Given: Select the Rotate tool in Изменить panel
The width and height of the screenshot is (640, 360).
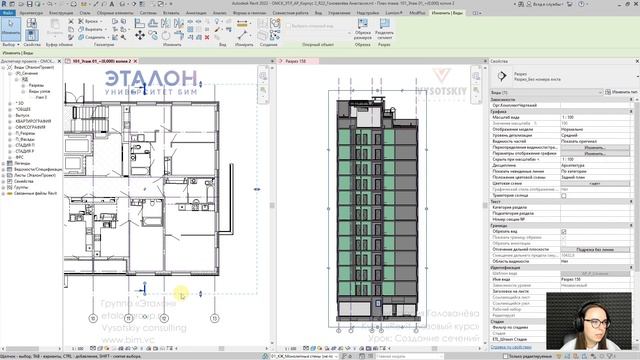Looking at the screenshot, I should pyautogui.click(x=166, y=36).
